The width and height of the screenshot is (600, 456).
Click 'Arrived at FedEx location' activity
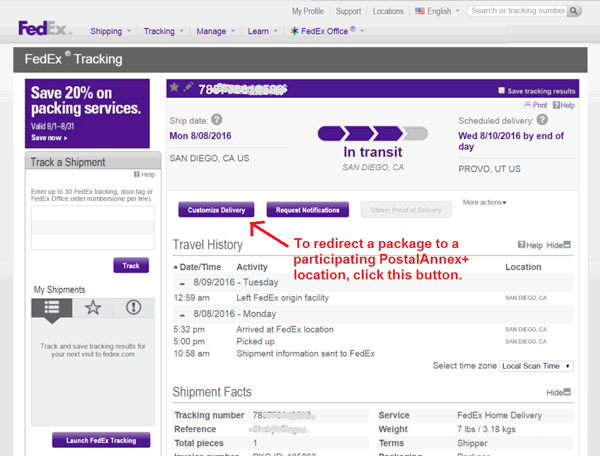tap(285, 329)
